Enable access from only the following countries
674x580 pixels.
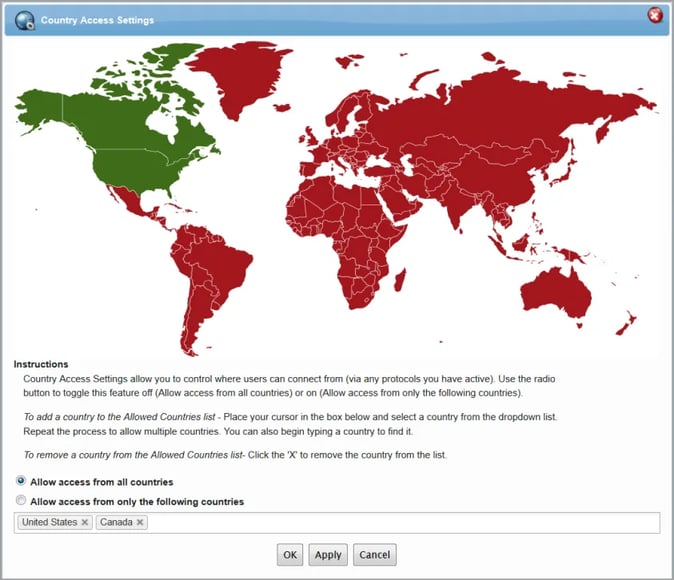pyautogui.click(x=21, y=501)
